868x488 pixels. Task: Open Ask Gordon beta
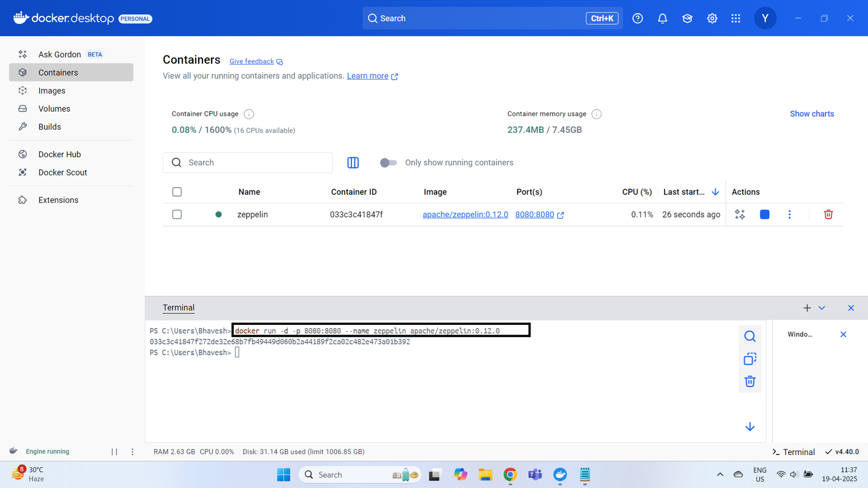coord(71,54)
